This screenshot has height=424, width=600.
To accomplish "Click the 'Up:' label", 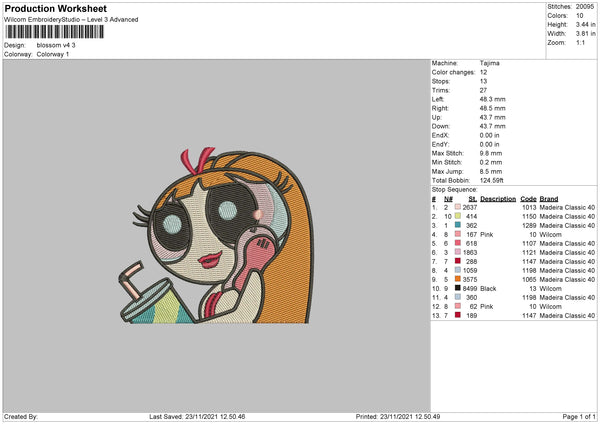I will (x=437, y=117).
